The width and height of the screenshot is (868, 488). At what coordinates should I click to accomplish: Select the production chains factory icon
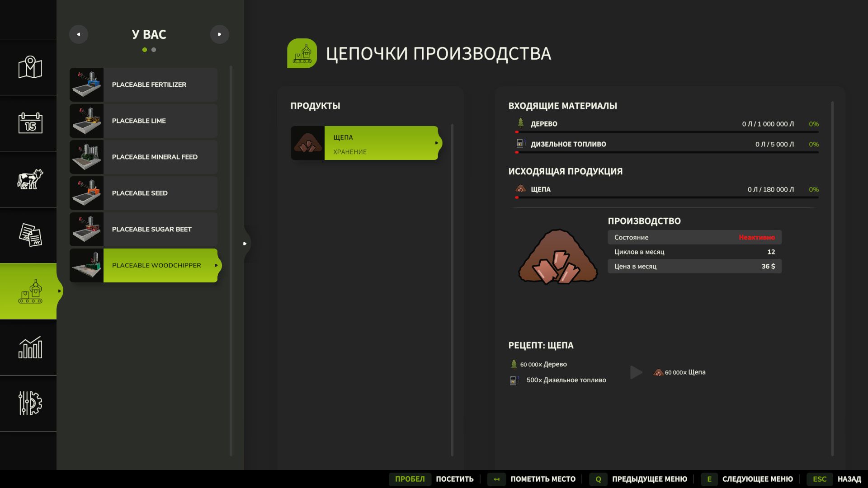(30, 291)
